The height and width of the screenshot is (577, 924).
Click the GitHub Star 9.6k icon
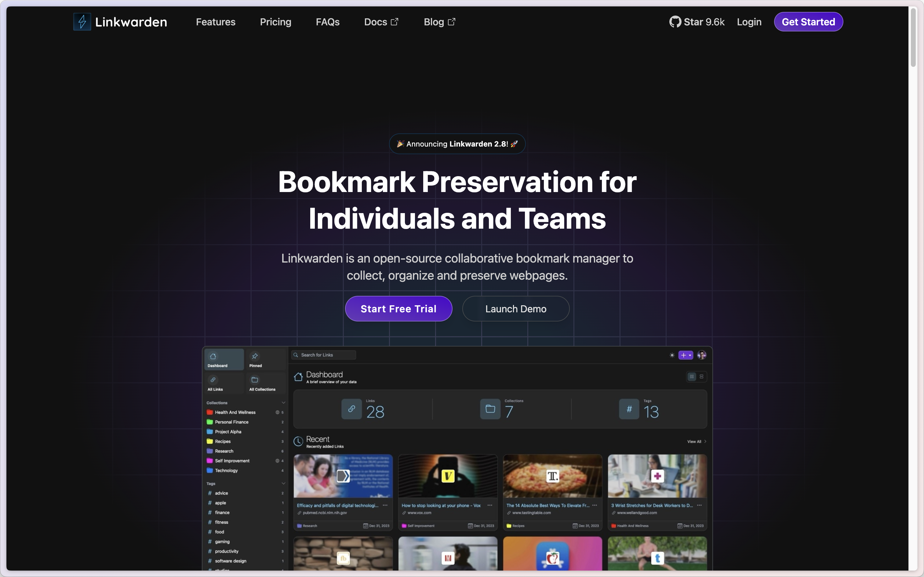[x=675, y=22]
